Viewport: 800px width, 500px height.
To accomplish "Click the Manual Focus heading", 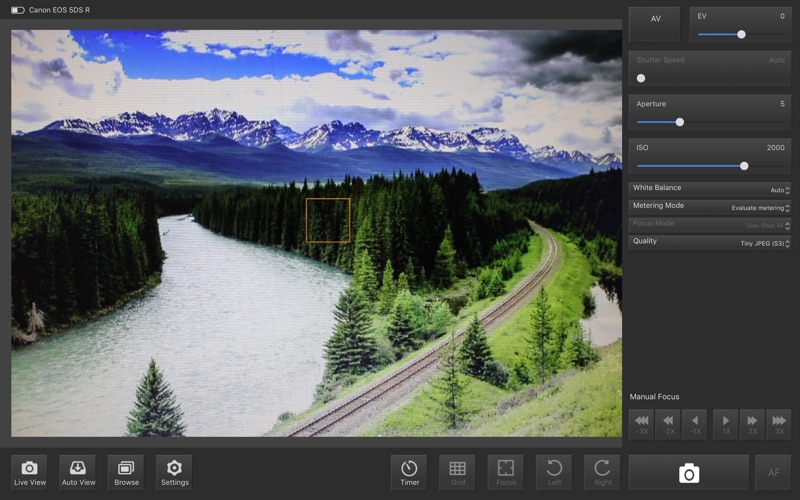I will click(654, 396).
